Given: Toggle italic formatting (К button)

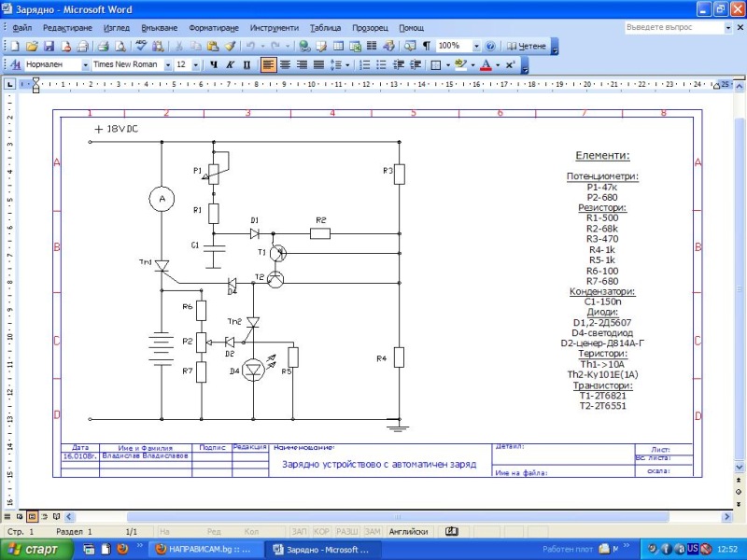Looking at the screenshot, I should [x=230, y=65].
